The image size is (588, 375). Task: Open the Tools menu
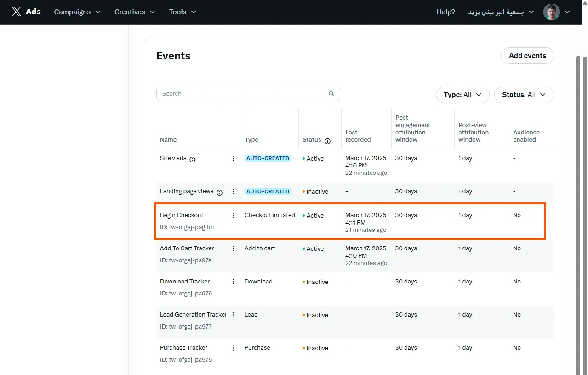click(x=183, y=12)
